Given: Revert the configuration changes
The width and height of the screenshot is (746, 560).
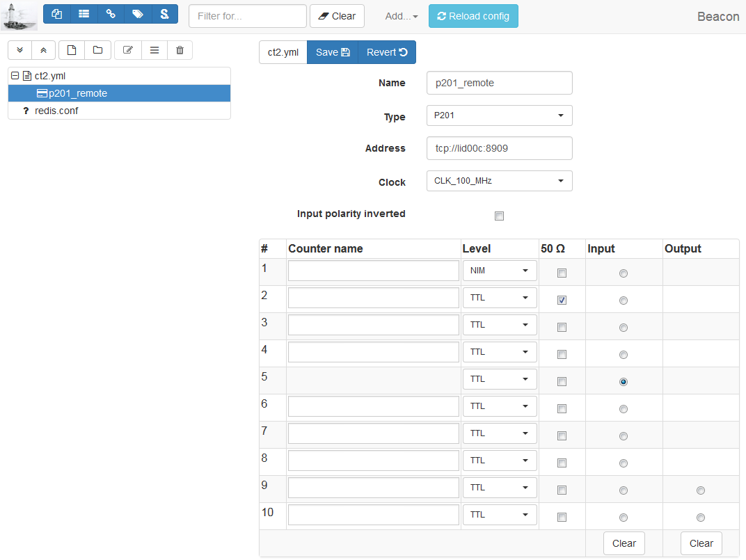Looking at the screenshot, I should pyautogui.click(x=387, y=52).
